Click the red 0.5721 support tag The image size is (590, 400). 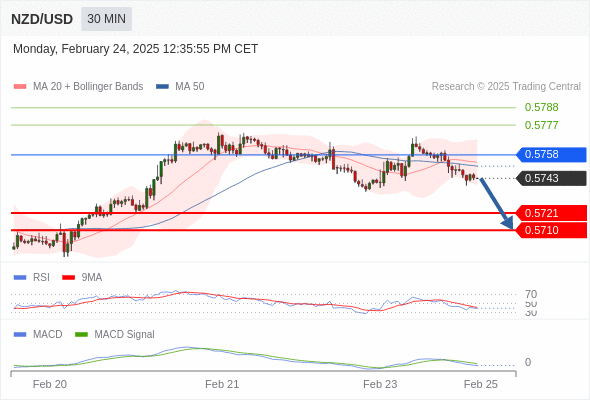pos(551,213)
